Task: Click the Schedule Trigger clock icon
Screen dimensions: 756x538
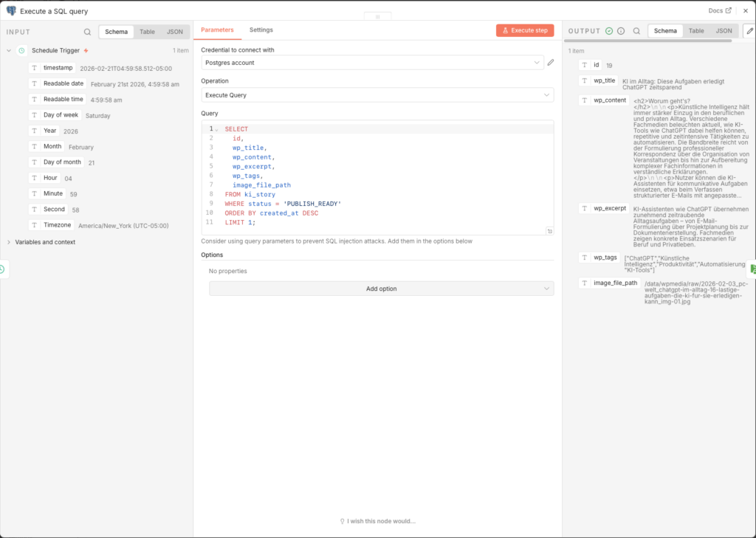Action: click(x=21, y=51)
